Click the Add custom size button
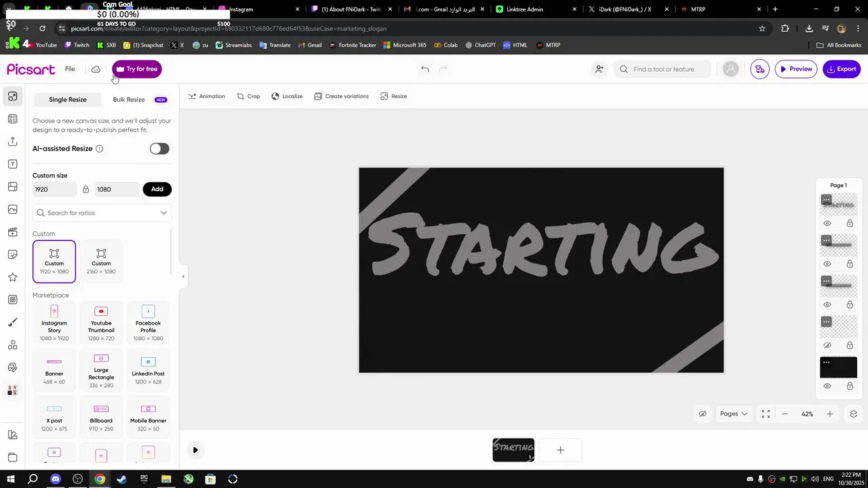 tap(157, 189)
